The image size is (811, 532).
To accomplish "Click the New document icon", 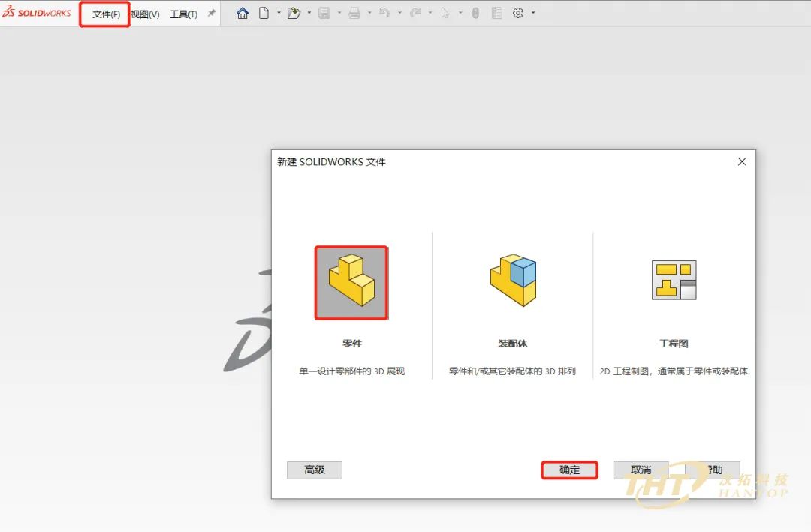I will (264, 13).
